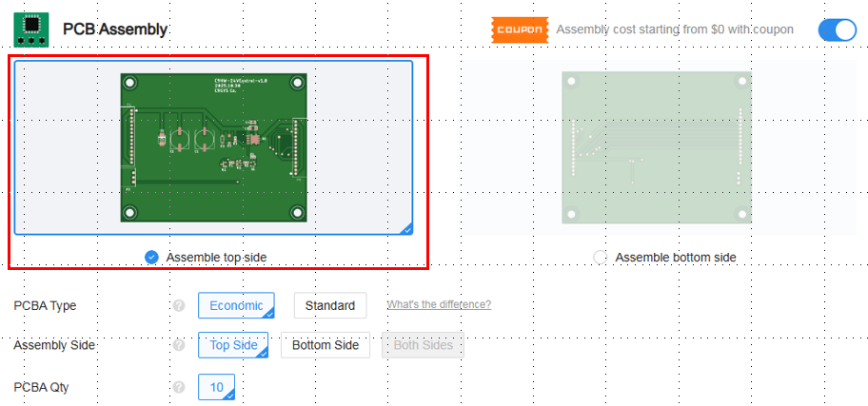This screenshot has width=868, height=406.
Task: Click the coupon assembly cost text
Action: (675, 29)
